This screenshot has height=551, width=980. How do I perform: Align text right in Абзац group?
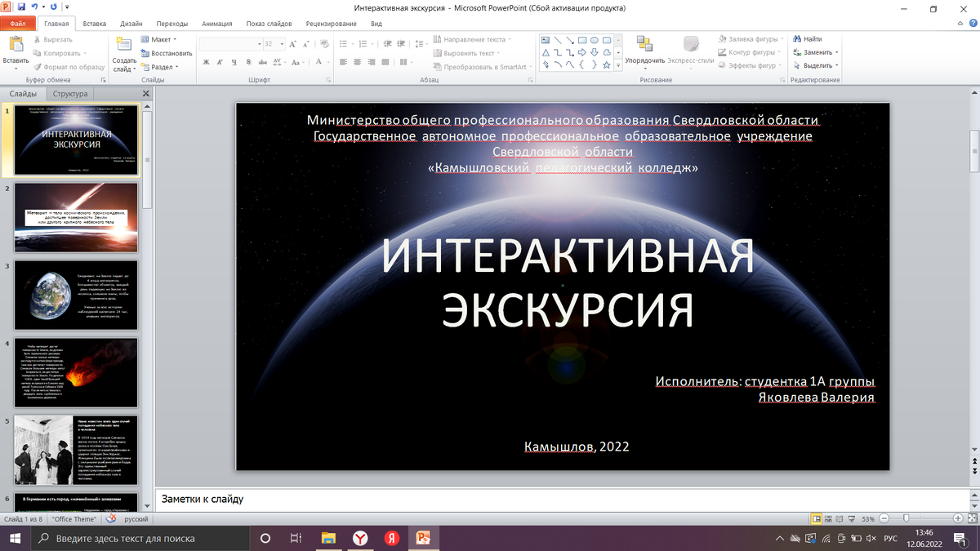pyautogui.click(x=372, y=62)
